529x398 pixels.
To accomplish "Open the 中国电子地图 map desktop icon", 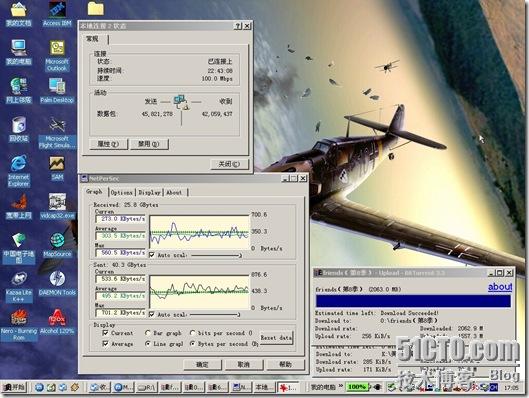I will [x=19, y=248].
